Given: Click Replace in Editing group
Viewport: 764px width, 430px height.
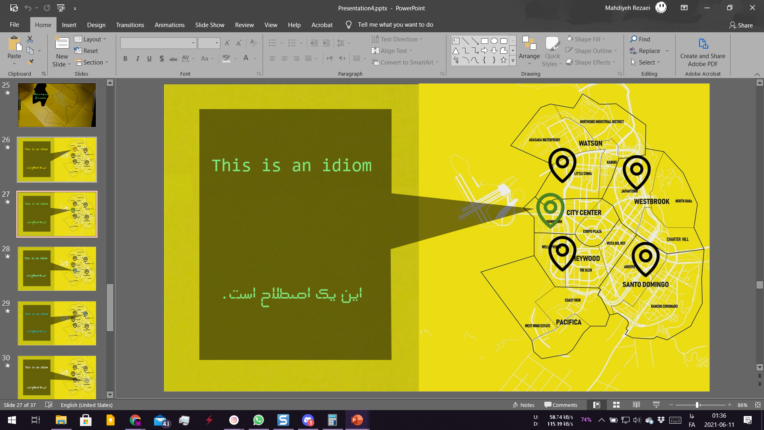Looking at the screenshot, I should [649, 51].
